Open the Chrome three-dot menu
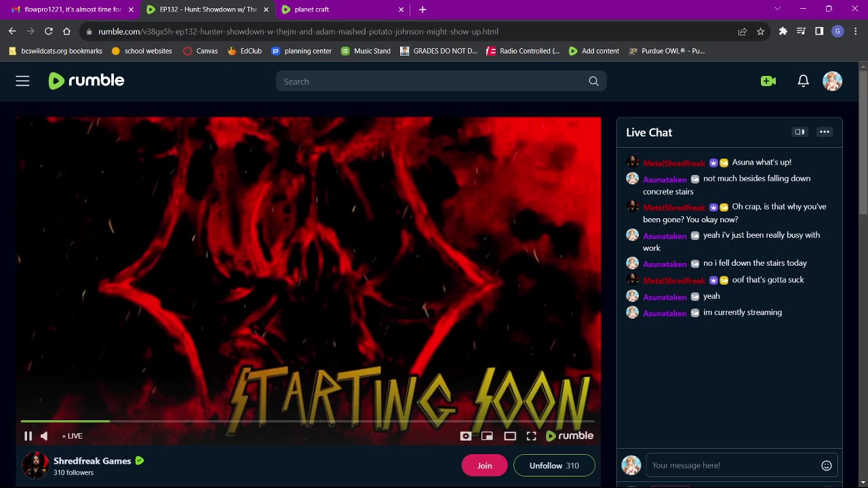 pyautogui.click(x=856, y=31)
